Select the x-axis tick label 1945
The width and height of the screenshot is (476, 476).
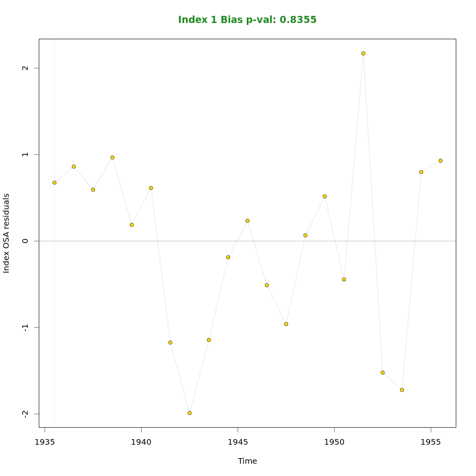[x=238, y=441]
